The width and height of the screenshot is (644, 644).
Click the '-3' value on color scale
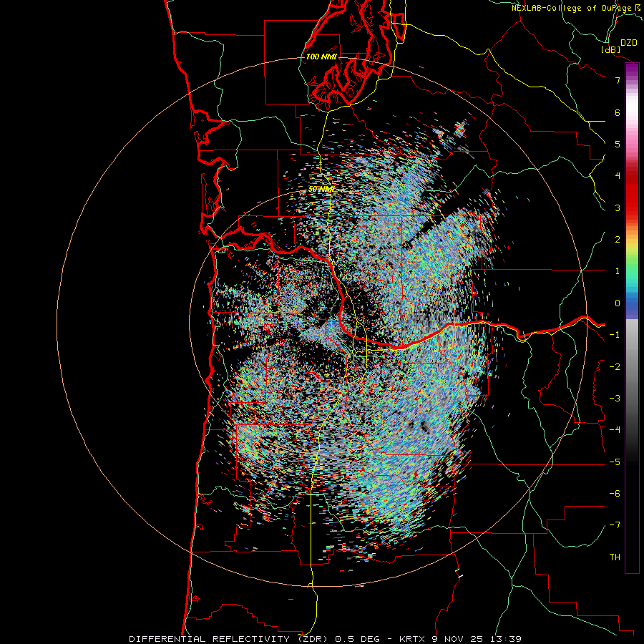click(x=615, y=399)
